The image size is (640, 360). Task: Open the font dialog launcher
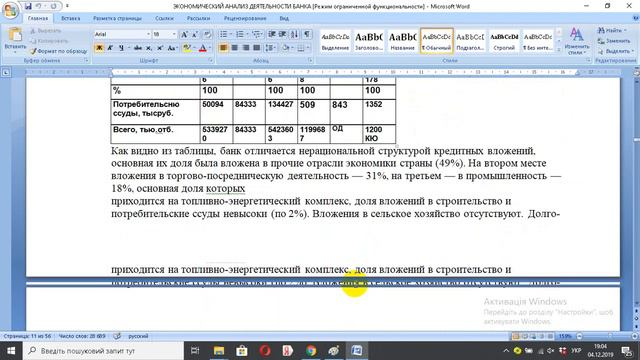click(211, 60)
